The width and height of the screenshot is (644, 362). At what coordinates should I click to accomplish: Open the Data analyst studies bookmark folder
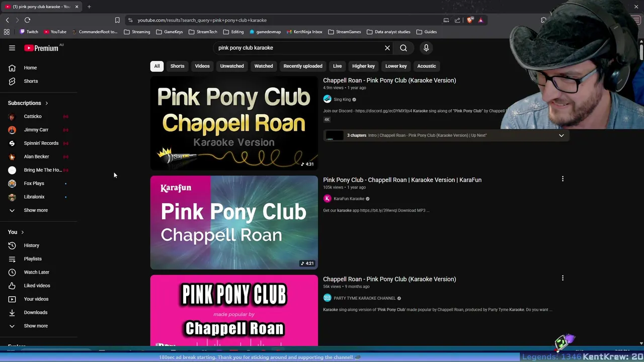click(x=388, y=32)
